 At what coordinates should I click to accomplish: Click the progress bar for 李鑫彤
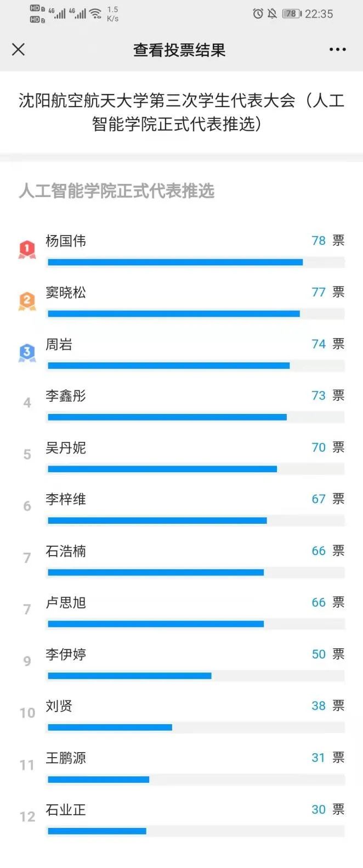[167, 417]
